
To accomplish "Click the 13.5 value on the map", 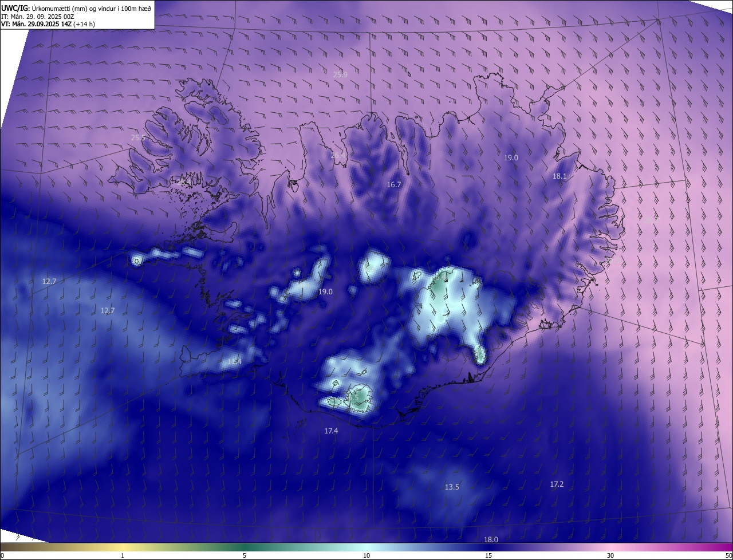I will pos(452,487).
